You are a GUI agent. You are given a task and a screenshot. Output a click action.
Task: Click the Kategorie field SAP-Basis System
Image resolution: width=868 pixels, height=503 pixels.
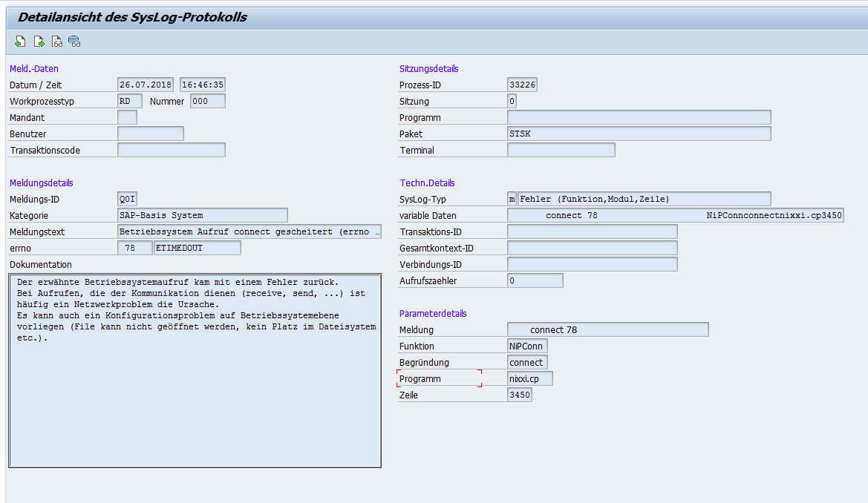(203, 215)
